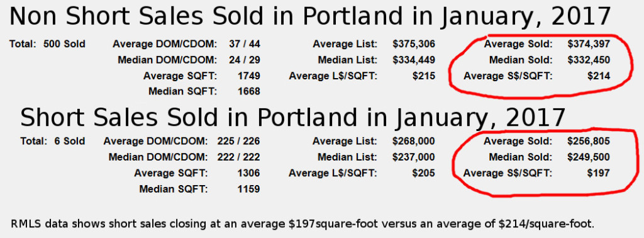The height and width of the screenshot is (238, 644).
Task: Click the $205 Average L$/SQFT value
Action: click(x=423, y=173)
